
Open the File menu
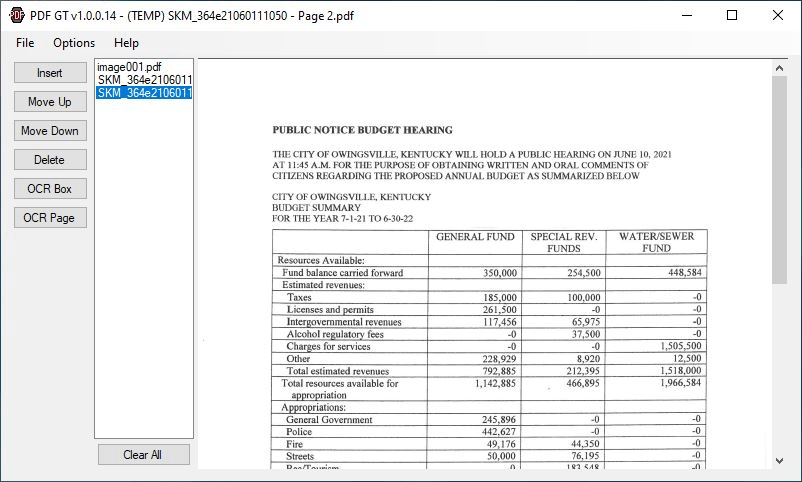25,43
